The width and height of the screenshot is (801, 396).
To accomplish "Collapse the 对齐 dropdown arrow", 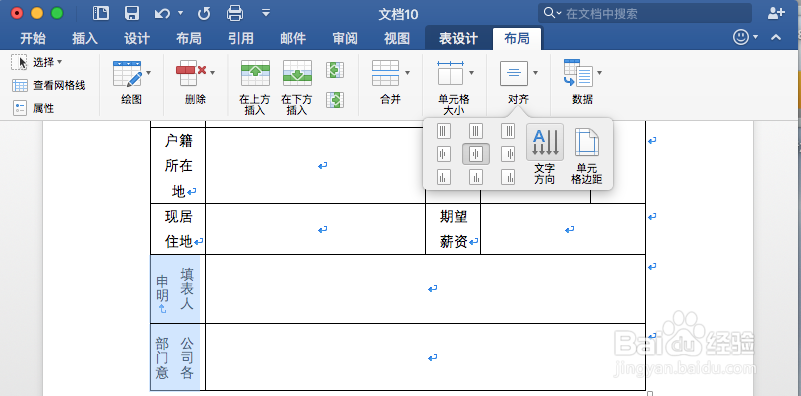I will tap(535, 73).
